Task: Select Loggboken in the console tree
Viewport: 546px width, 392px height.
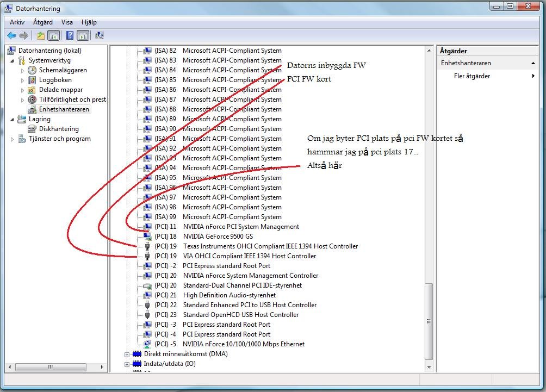Action: [x=55, y=80]
